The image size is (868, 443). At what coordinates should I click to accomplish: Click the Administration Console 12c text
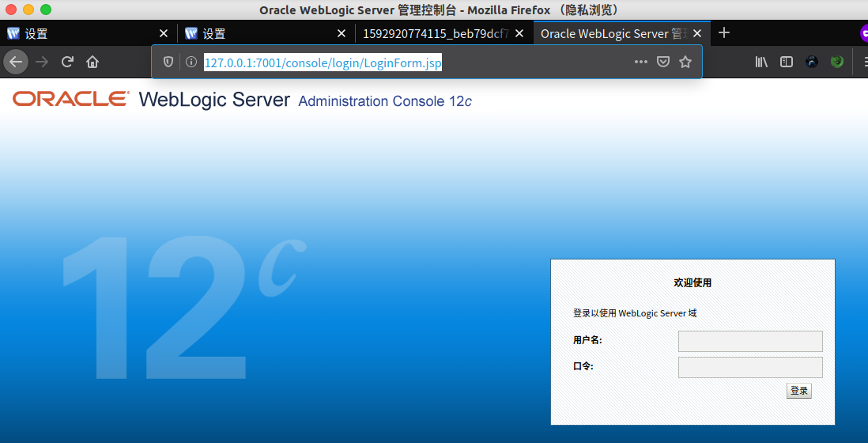[x=385, y=101]
